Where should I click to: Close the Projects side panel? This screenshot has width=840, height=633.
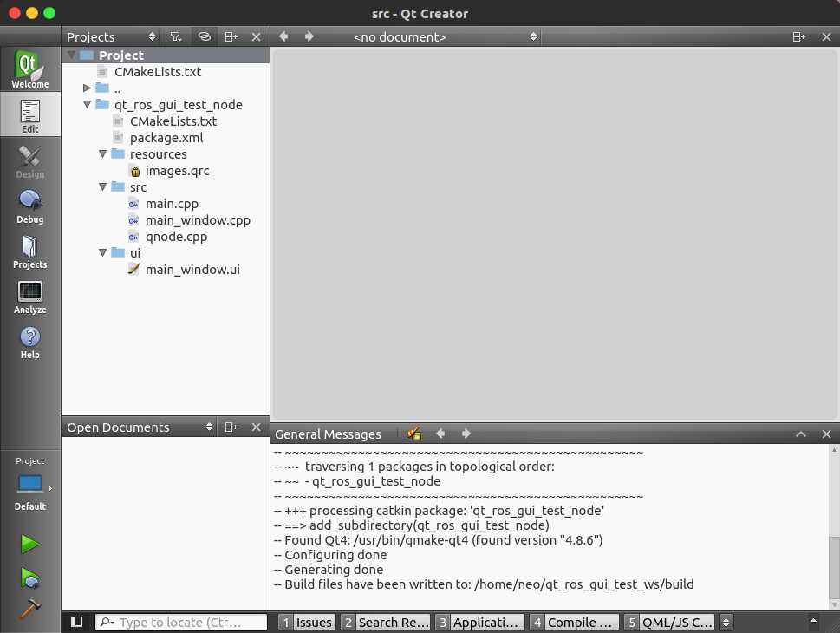tap(256, 36)
